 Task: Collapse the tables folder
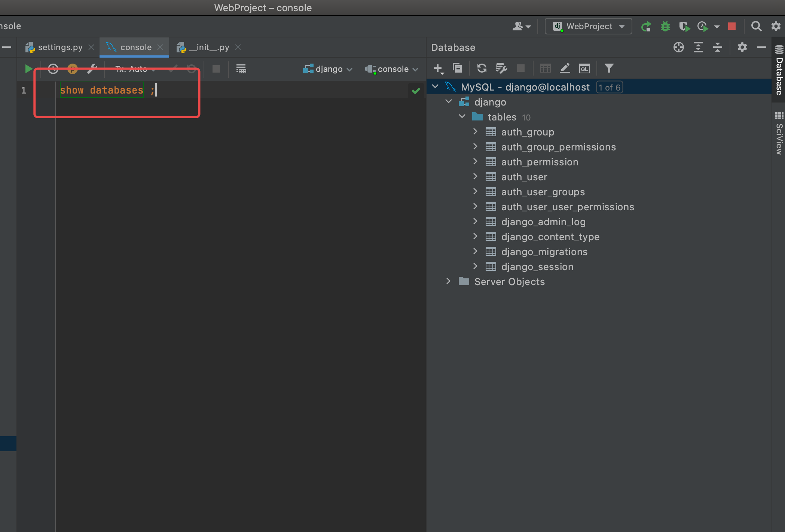click(462, 117)
